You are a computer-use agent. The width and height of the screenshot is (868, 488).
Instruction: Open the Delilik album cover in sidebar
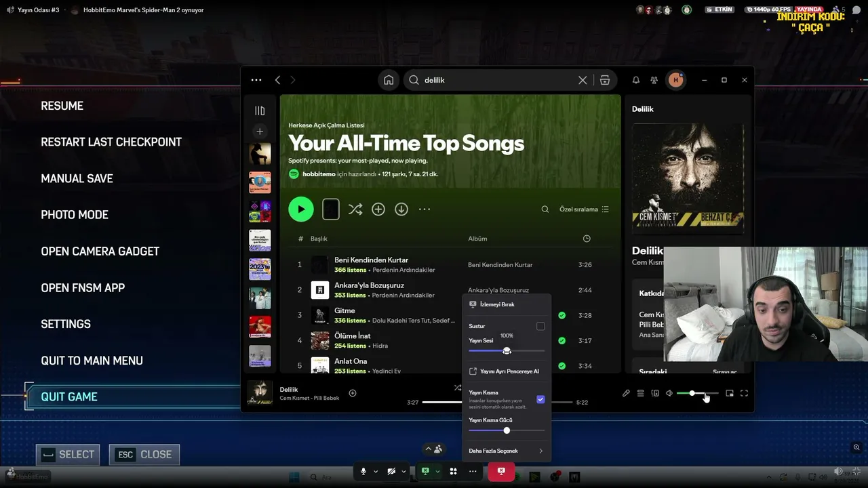[x=688, y=179]
